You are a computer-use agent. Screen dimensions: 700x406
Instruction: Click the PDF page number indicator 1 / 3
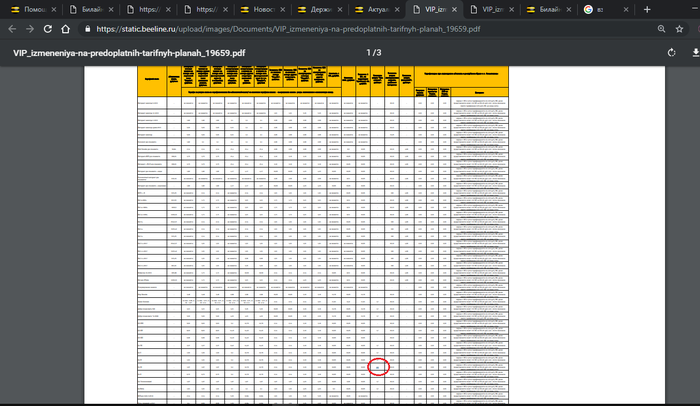coord(373,52)
